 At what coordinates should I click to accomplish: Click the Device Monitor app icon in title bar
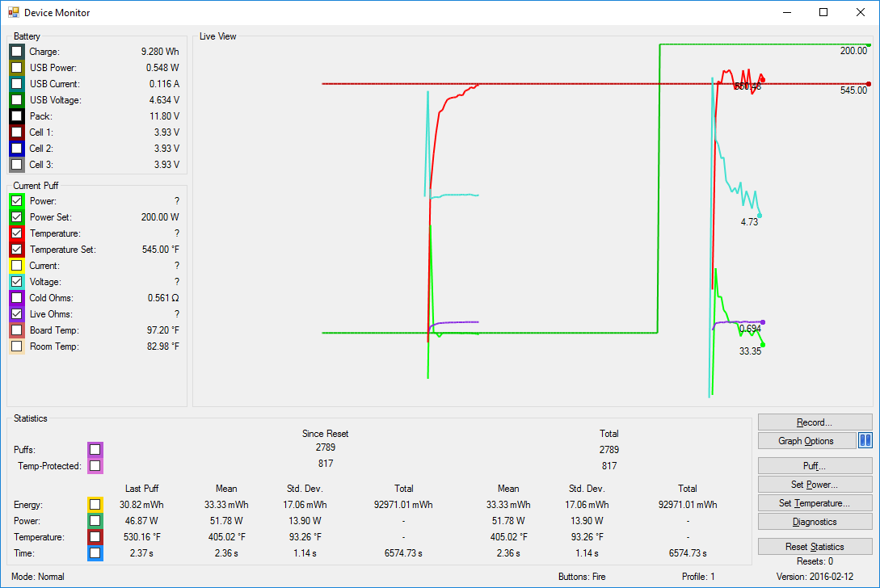click(x=13, y=13)
